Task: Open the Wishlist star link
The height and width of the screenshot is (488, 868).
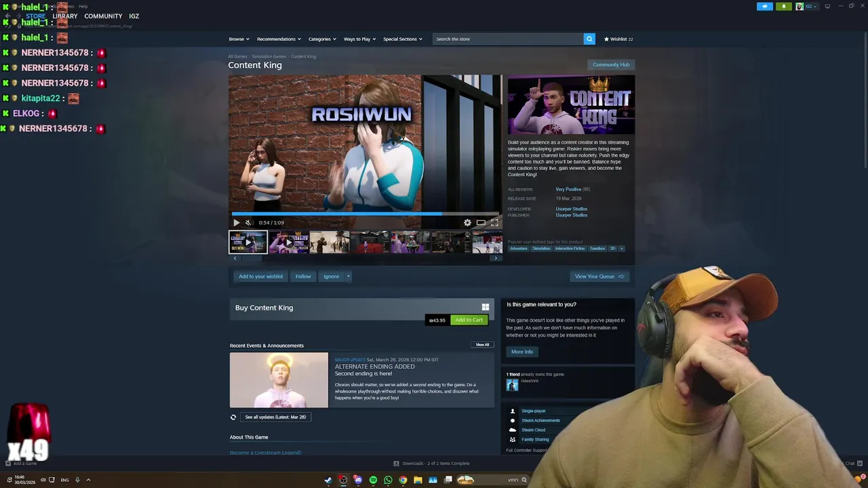Action: coord(618,39)
